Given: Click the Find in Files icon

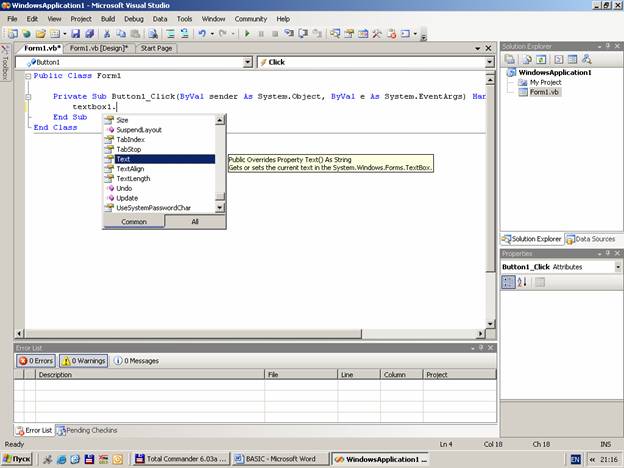Looking at the screenshot, I should click(x=153, y=34).
